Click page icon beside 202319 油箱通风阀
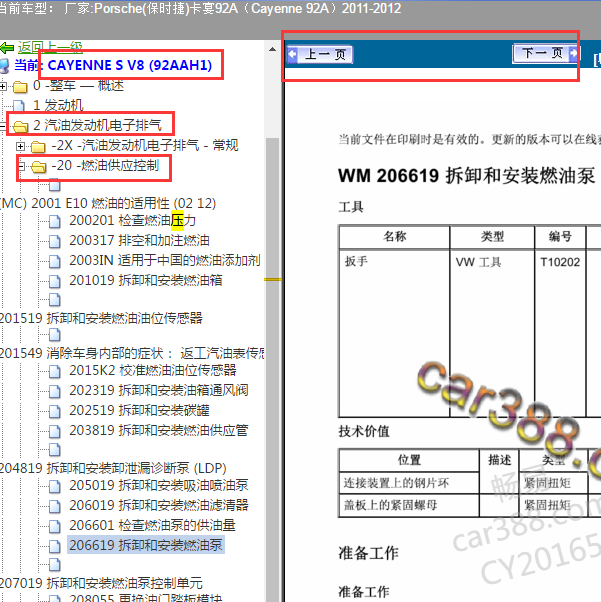Viewport: 601px width, 602px height. click(x=55, y=391)
